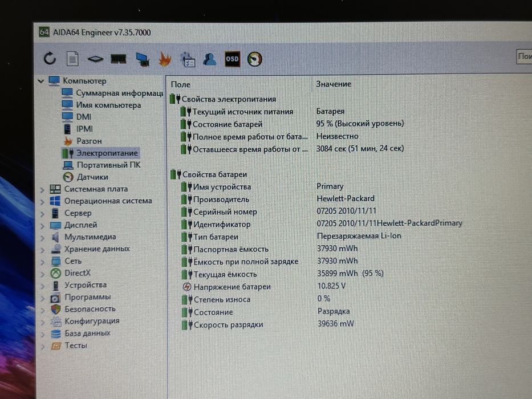Screen dimensions: 532x399
Task: Expand the Хранение данных node
Action: click(42, 250)
